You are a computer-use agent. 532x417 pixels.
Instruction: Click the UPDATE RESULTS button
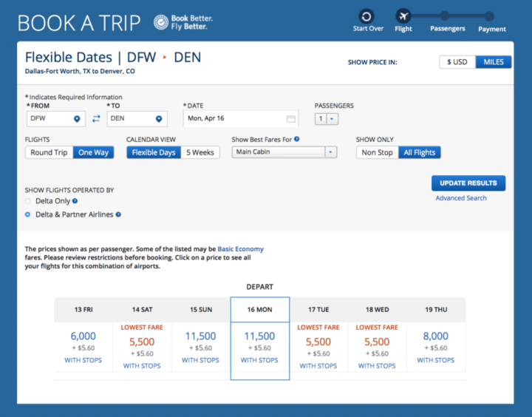tap(468, 183)
